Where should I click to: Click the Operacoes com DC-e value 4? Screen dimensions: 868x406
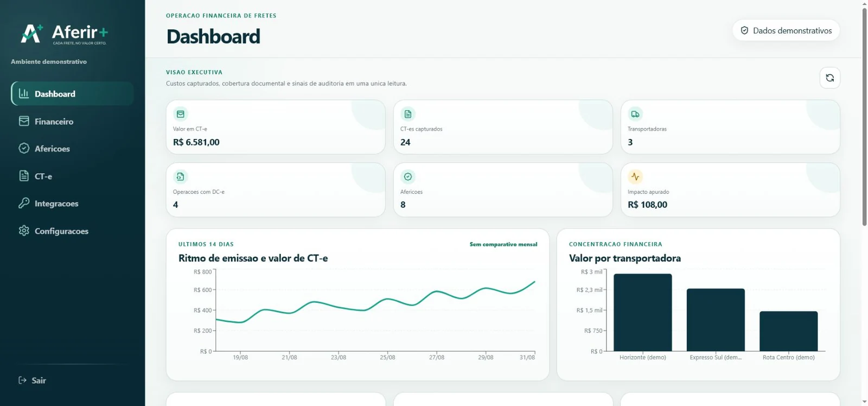(x=176, y=205)
